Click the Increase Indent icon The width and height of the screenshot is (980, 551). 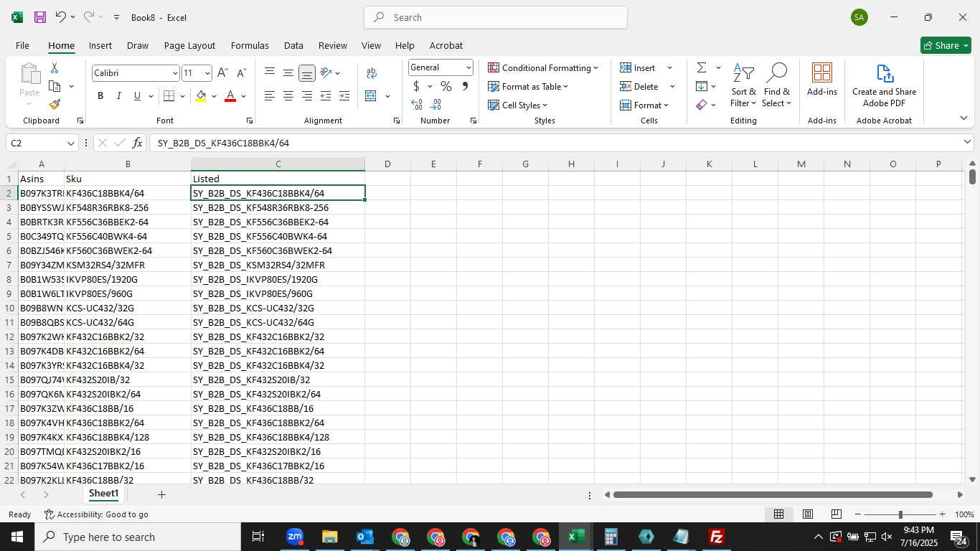(x=344, y=96)
